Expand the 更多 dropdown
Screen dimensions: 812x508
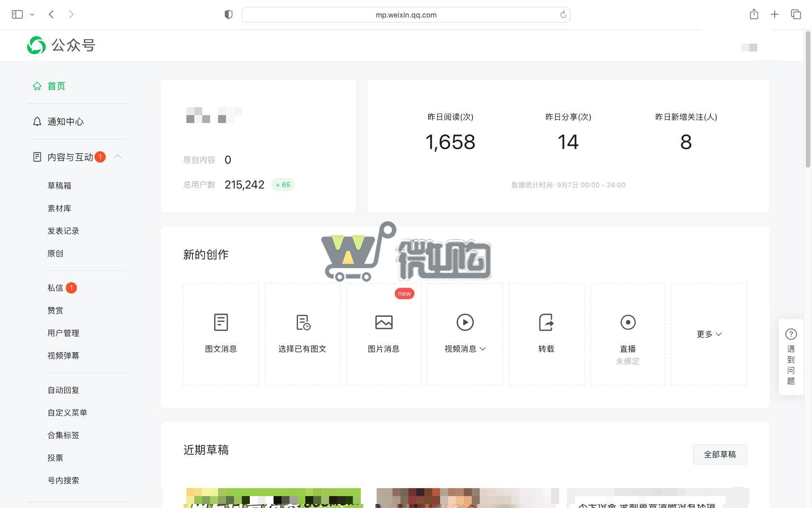click(x=709, y=334)
